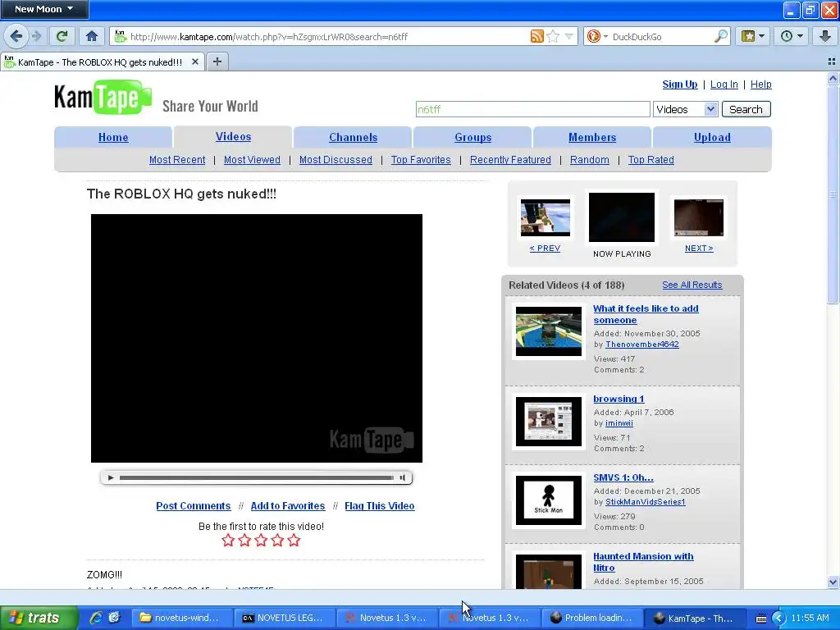Image resolution: width=840 pixels, height=630 pixels.
Task: Click the previous video thumbnail
Action: [x=546, y=217]
